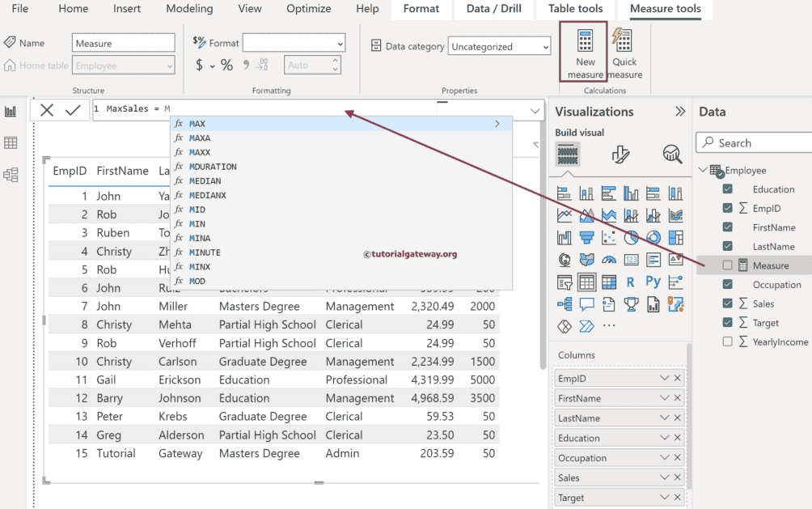This screenshot has width=812, height=509.
Task: Switch to the Table tools tab
Action: click(575, 9)
